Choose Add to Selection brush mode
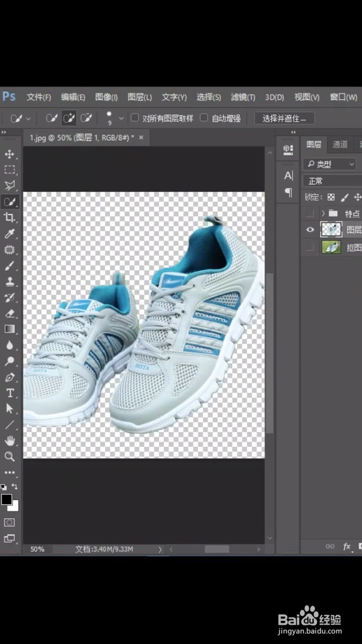The width and height of the screenshot is (362, 644). (x=69, y=118)
